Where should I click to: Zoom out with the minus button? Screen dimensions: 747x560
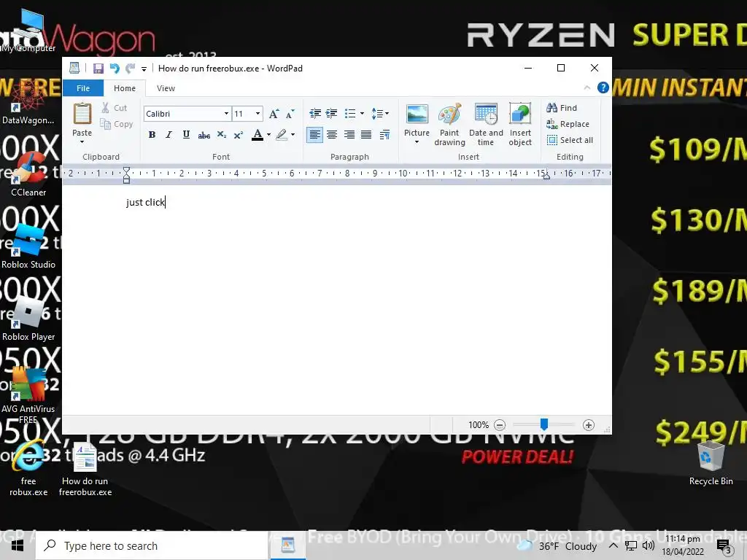pyautogui.click(x=500, y=425)
